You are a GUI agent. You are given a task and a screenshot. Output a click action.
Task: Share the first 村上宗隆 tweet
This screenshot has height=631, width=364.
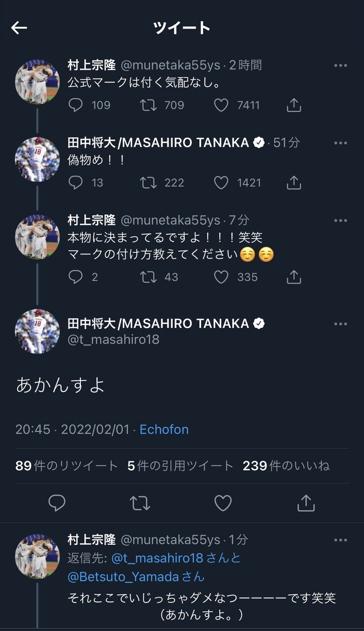click(294, 105)
